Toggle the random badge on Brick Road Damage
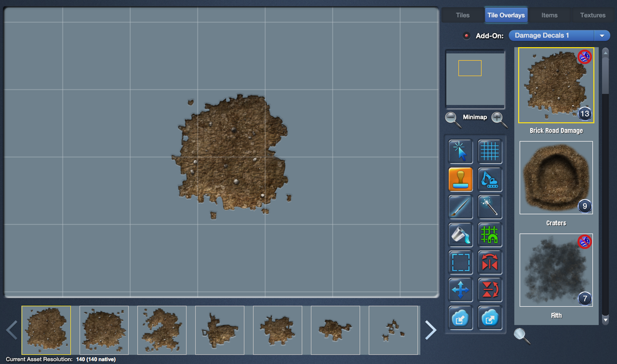617x364 pixels. (x=584, y=57)
